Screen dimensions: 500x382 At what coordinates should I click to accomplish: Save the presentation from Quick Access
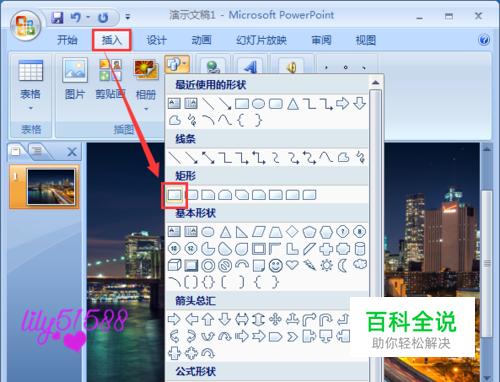click(58, 17)
